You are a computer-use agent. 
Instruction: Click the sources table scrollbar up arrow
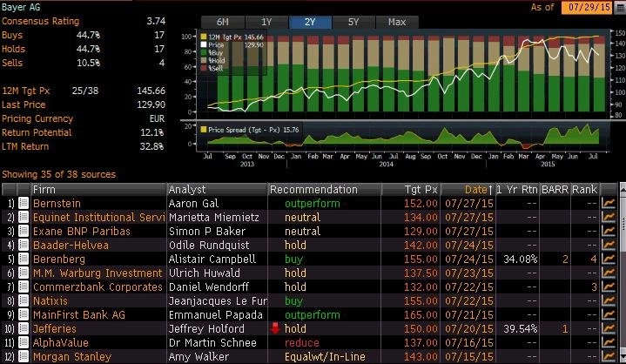point(623,188)
